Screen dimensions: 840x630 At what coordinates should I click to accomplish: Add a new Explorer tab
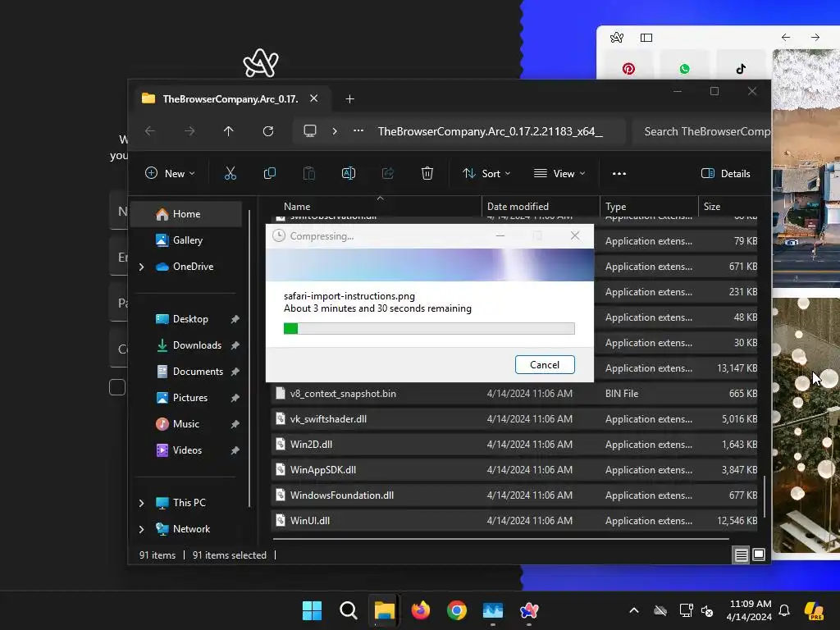pyautogui.click(x=349, y=99)
